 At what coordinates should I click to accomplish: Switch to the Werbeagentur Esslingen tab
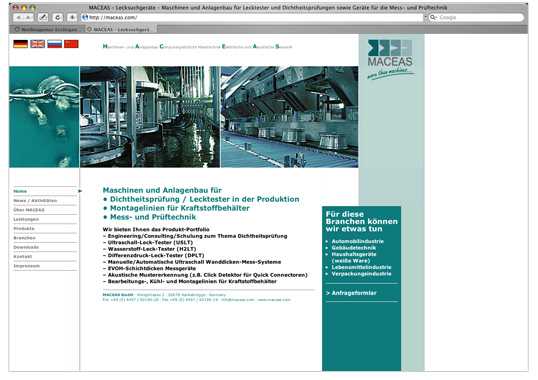coord(46,29)
